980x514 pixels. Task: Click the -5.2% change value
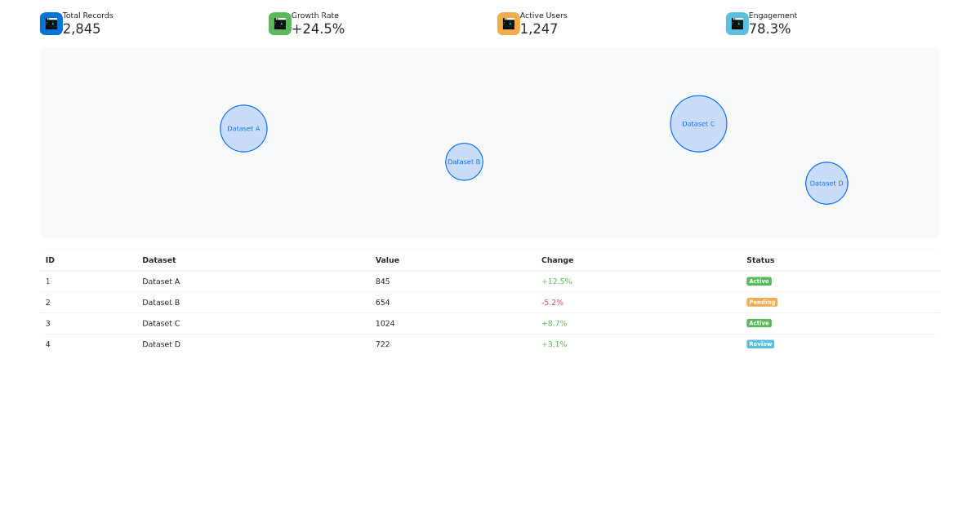552,303
